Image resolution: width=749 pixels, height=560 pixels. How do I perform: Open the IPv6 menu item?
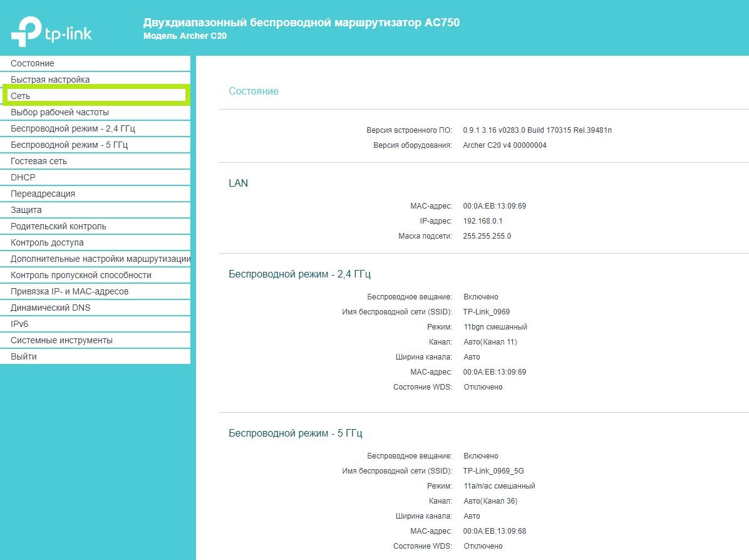point(19,324)
